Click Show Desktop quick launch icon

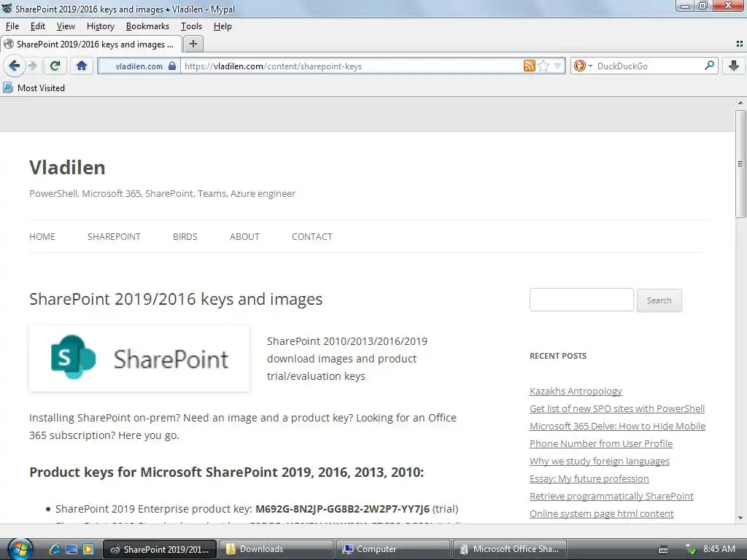pos(71,549)
